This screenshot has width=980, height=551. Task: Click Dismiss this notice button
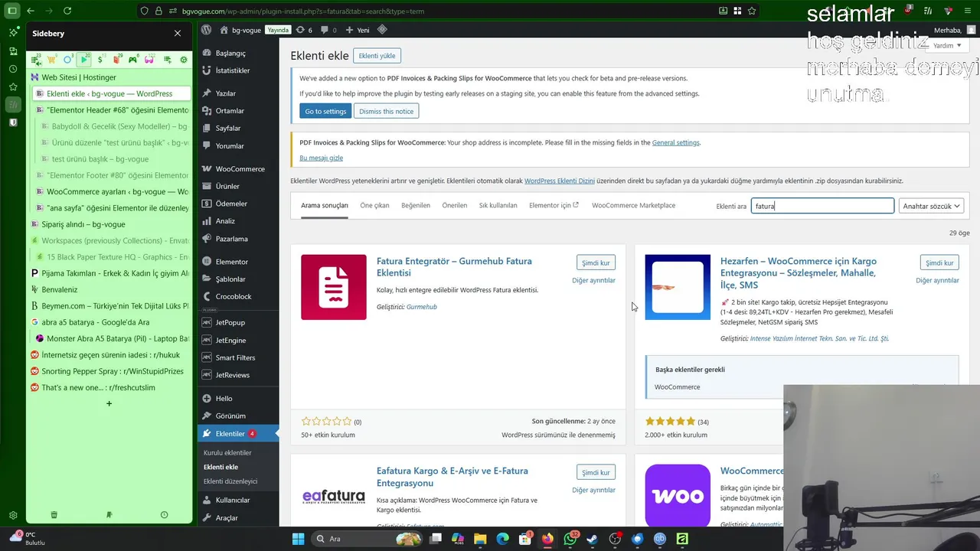tap(386, 111)
